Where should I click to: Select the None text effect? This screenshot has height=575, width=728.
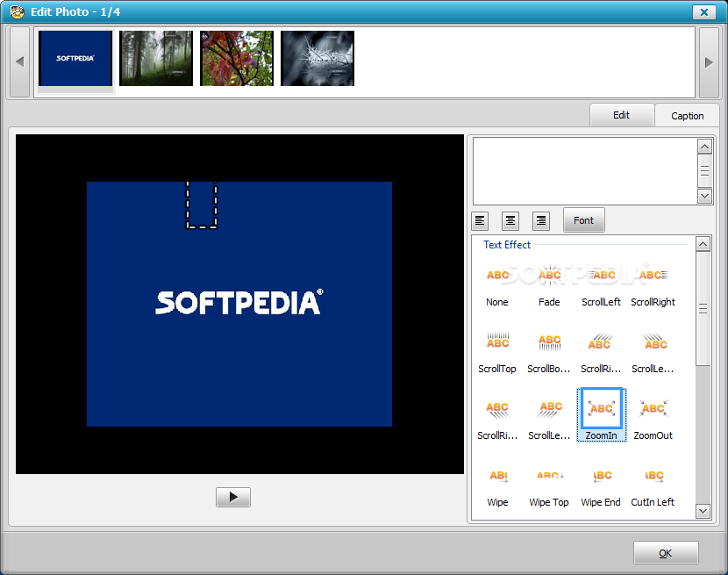[497, 284]
